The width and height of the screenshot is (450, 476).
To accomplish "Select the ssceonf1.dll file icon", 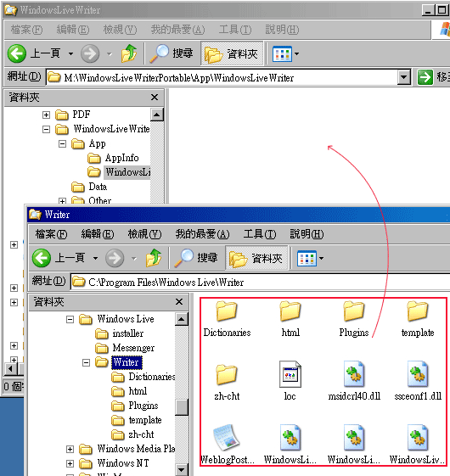I will (418, 373).
